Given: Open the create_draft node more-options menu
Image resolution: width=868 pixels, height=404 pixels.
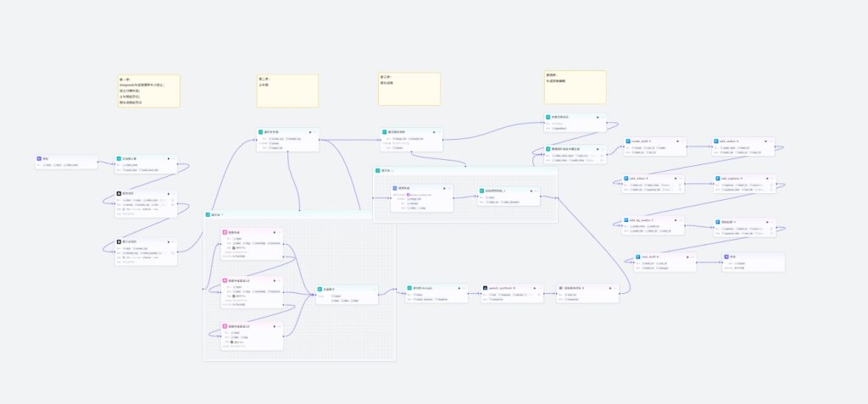Looking at the screenshot, I should [682, 141].
